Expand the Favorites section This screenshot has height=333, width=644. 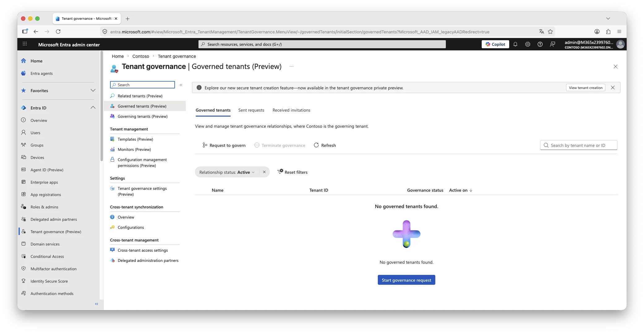click(x=93, y=90)
